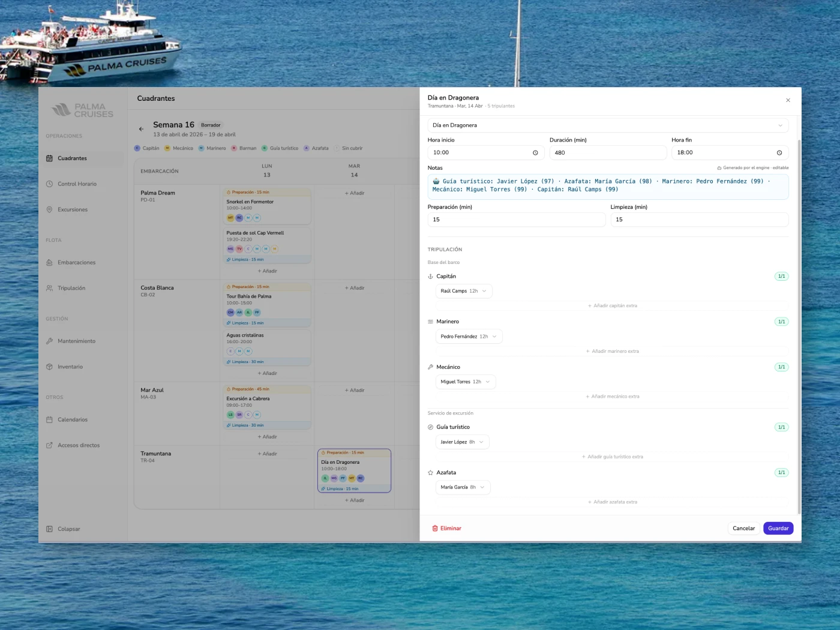Toggle the Marinero legend filter
Screen dimensions: 840x630
[212, 148]
